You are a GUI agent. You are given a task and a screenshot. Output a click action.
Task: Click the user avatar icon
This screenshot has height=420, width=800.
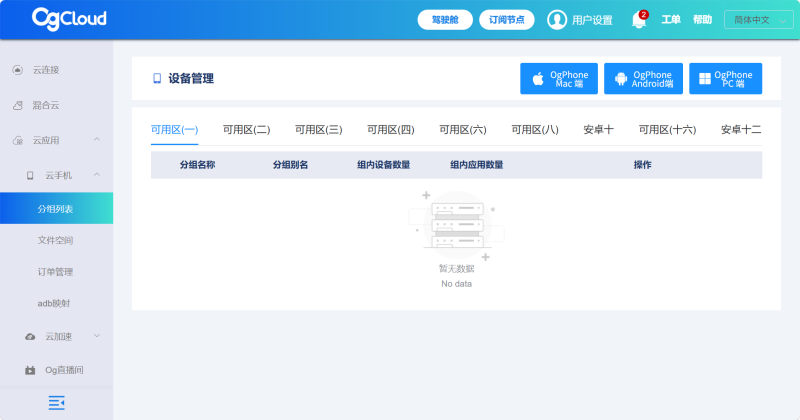(557, 20)
